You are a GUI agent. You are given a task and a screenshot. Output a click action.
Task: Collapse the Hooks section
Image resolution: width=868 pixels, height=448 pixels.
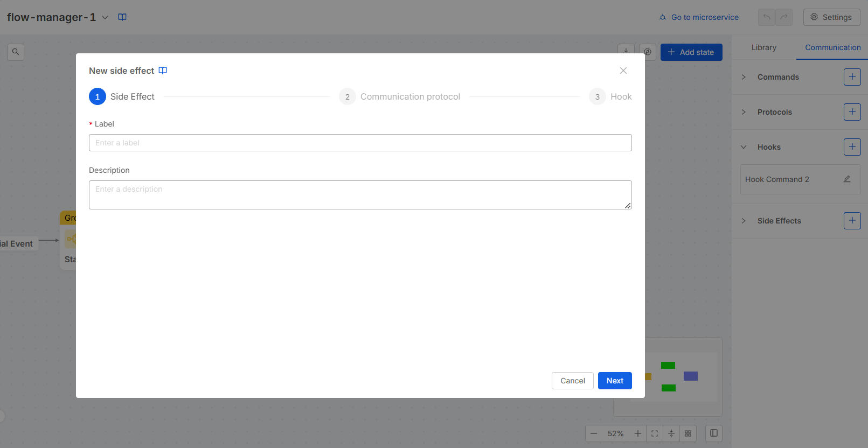pos(744,147)
